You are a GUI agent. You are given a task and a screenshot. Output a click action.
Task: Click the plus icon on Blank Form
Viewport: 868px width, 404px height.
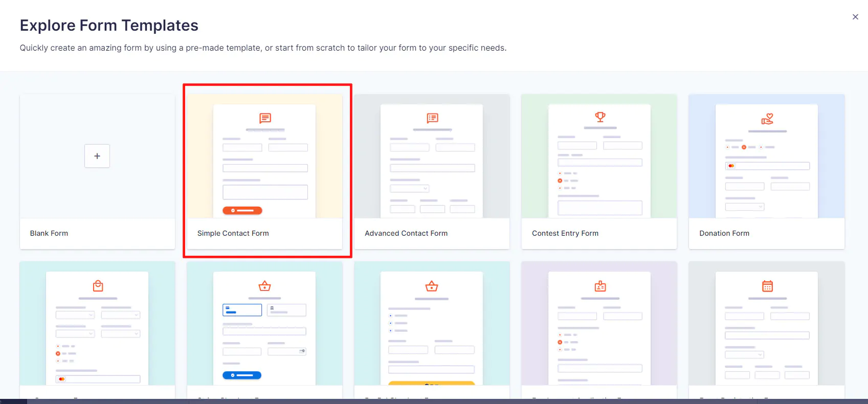pyautogui.click(x=97, y=156)
